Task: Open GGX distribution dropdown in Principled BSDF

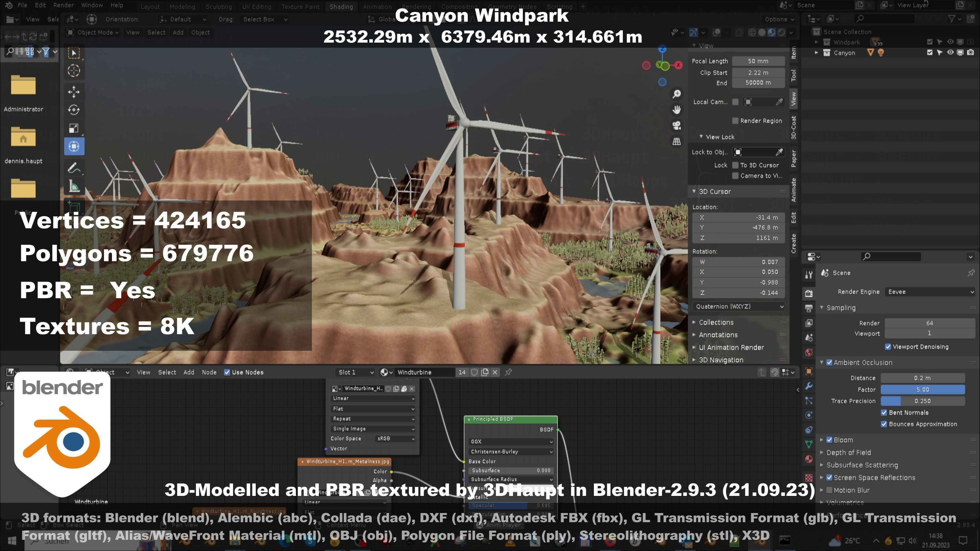Action: point(511,442)
